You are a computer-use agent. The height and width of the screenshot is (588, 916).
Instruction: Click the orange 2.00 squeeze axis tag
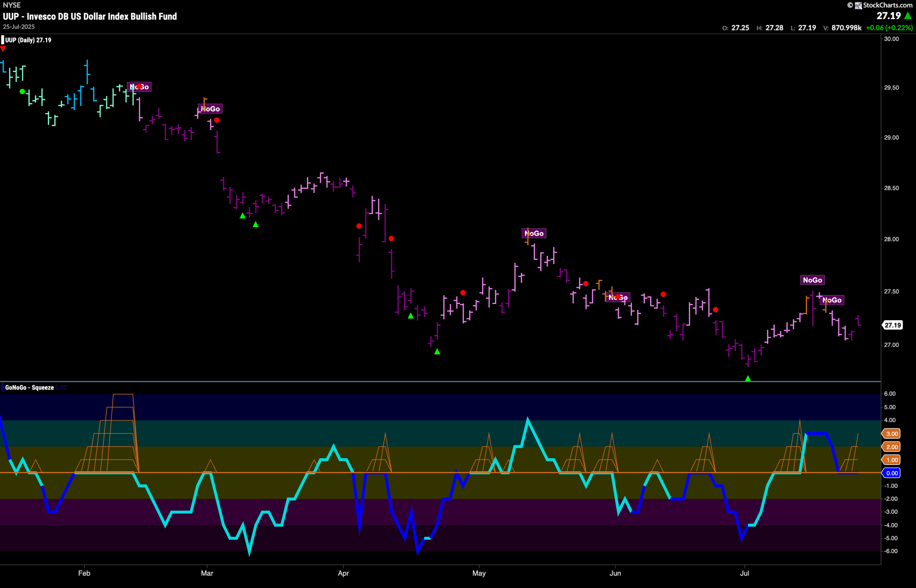pyautogui.click(x=892, y=447)
